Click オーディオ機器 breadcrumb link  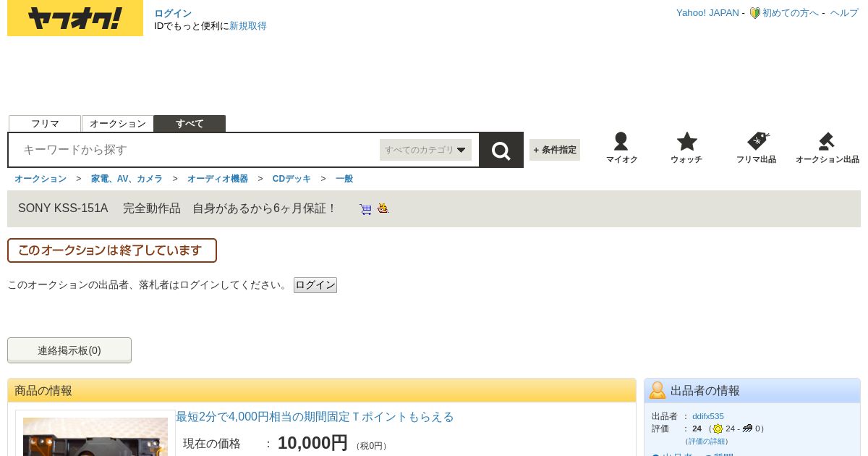tap(218, 179)
